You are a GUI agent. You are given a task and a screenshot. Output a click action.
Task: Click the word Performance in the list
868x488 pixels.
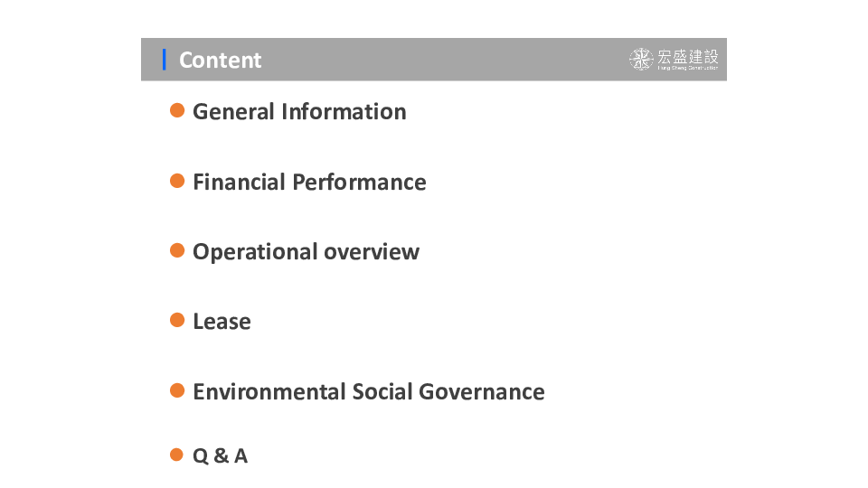click(x=359, y=182)
